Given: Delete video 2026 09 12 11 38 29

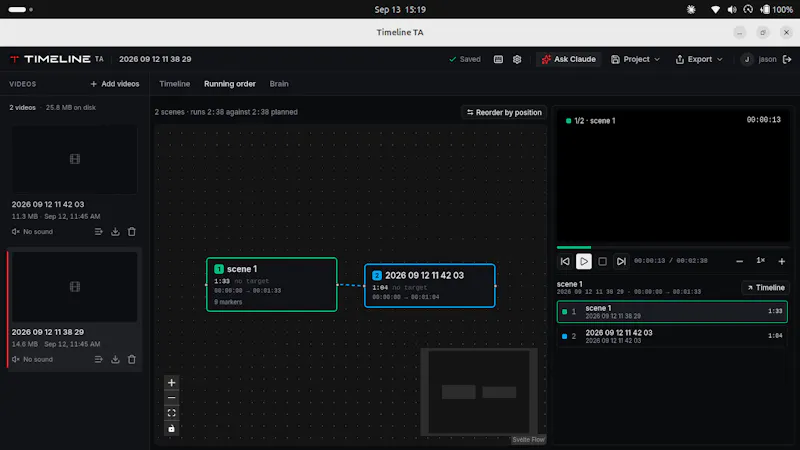Looking at the screenshot, I should [x=132, y=359].
